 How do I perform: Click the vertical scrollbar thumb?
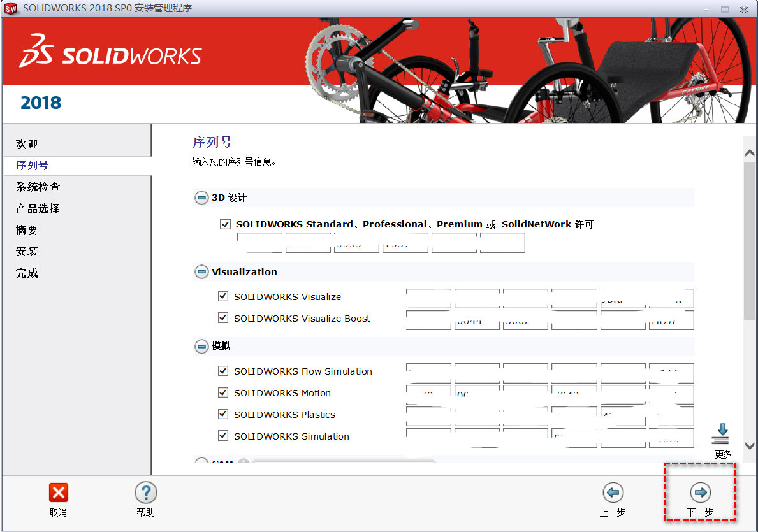tap(750, 241)
